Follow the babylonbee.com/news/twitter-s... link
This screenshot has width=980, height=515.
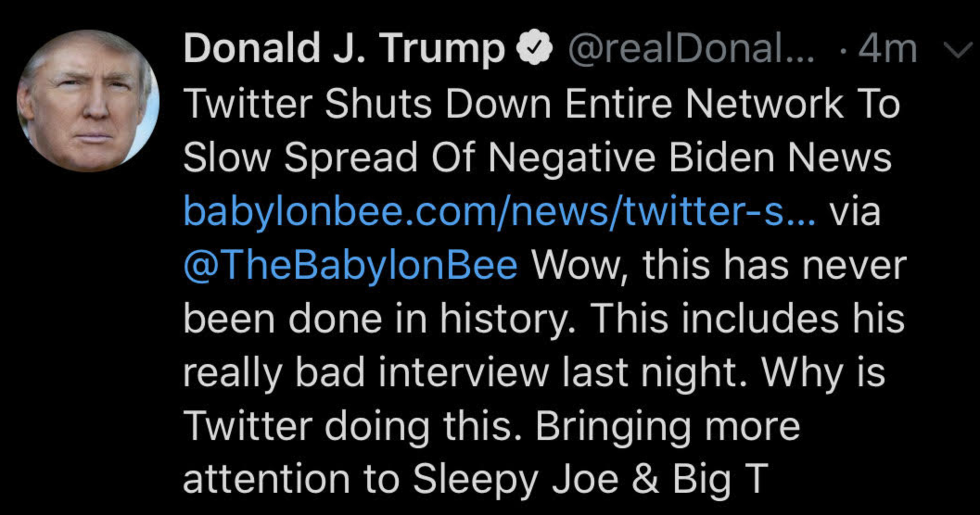tap(499, 211)
